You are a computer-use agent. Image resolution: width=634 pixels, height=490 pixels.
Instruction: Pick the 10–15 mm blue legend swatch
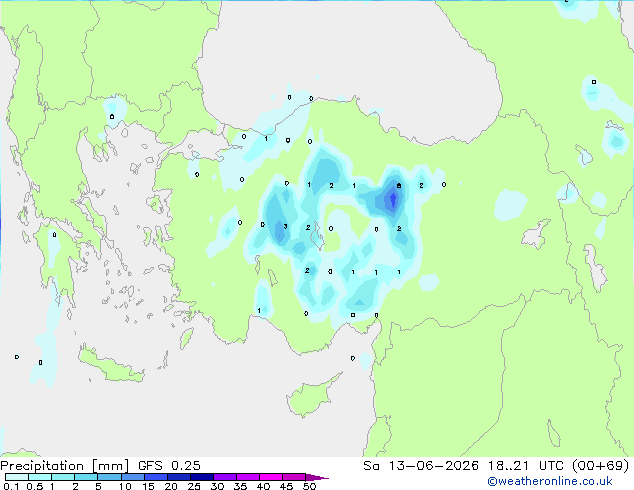(x=132, y=477)
